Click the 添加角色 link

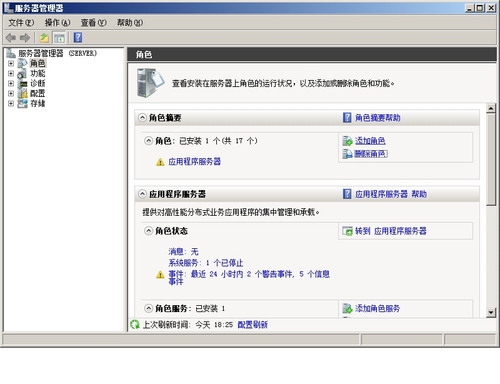click(x=370, y=141)
